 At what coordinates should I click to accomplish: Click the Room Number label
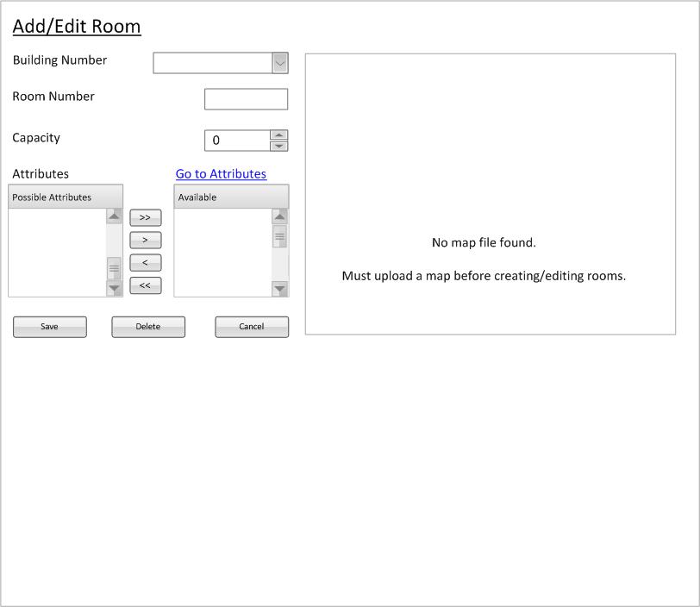[53, 97]
